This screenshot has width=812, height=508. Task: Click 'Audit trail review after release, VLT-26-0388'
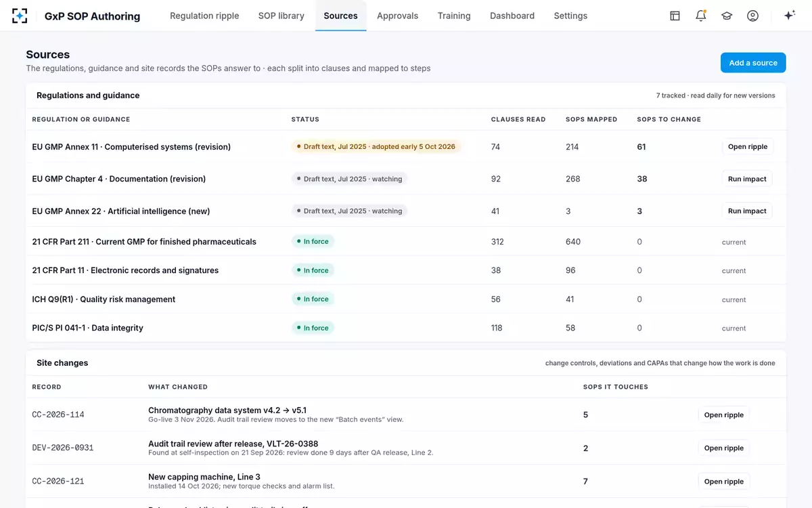233,444
